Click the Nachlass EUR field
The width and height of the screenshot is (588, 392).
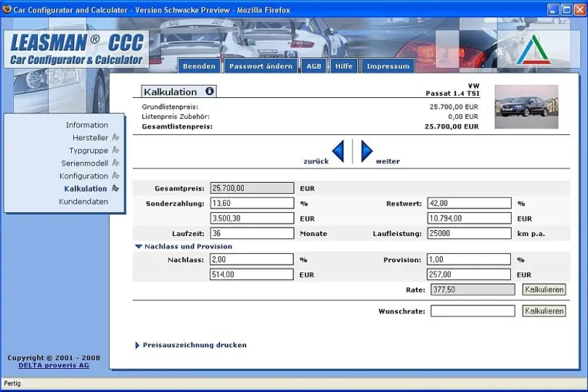(x=252, y=274)
